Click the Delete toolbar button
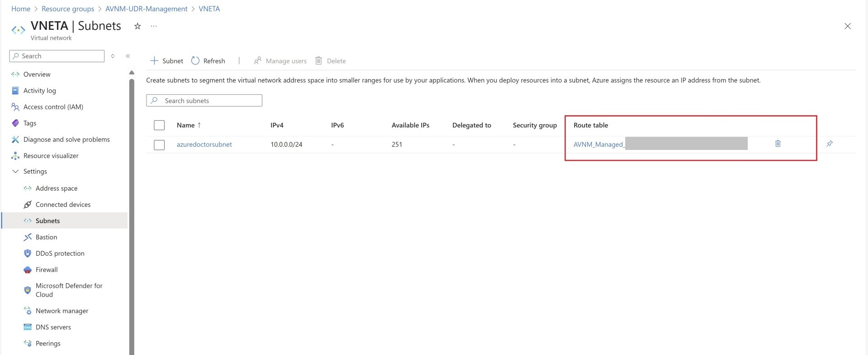Viewport: 868px width, 355px height. [330, 61]
